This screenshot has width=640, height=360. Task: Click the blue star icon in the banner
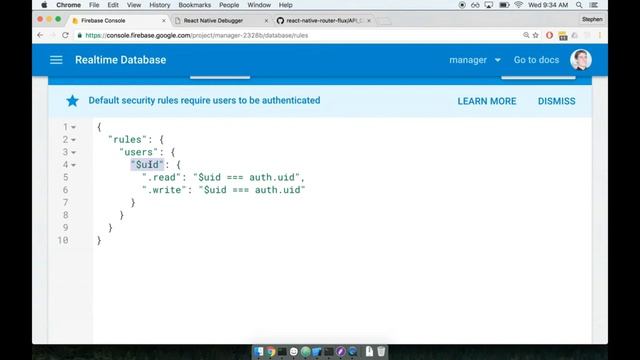[72, 100]
